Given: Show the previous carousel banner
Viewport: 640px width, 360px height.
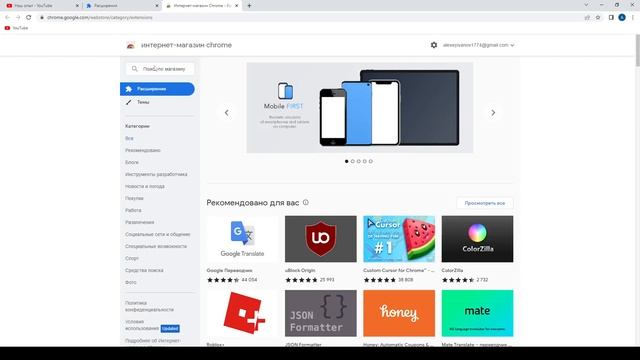Looking at the screenshot, I should [x=227, y=113].
